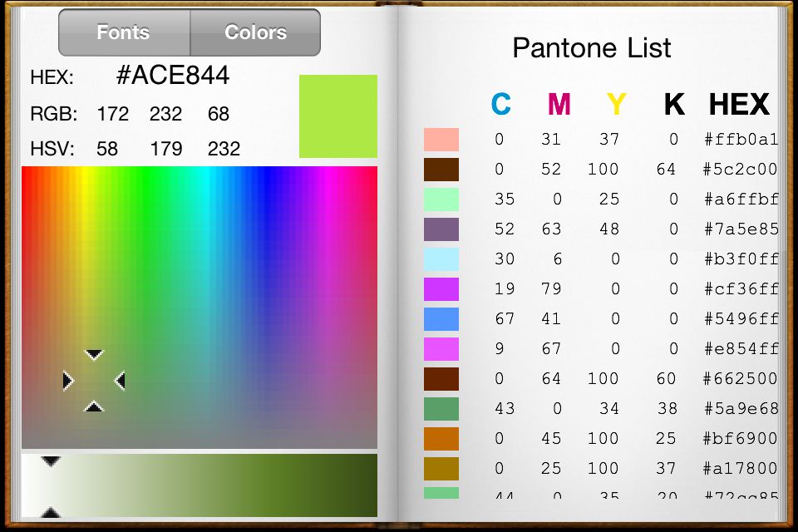Pick the mint green swatch for #a6ffbf

click(441, 199)
